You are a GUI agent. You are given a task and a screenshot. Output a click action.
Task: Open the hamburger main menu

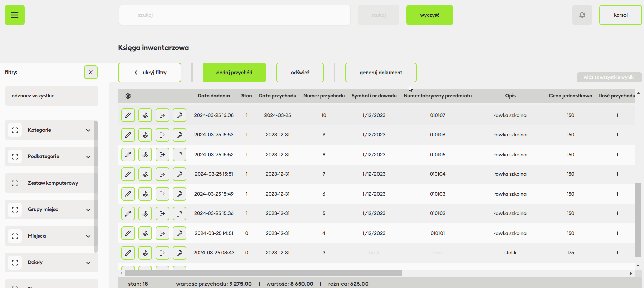(15, 15)
